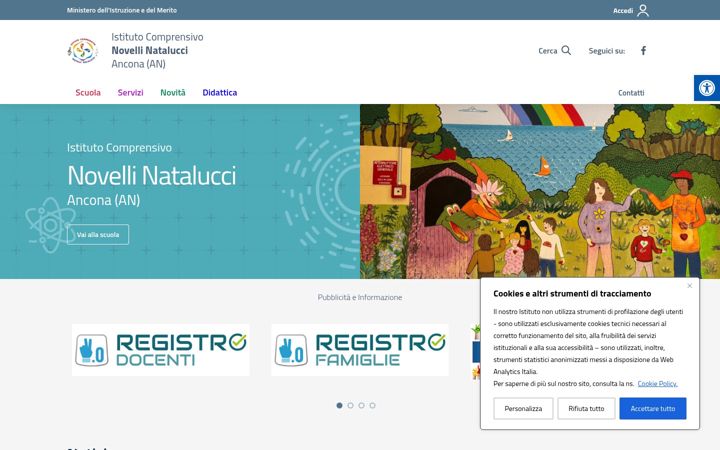This screenshot has height=450, width=720.
Task: Click the Accettare tutto button
Action: [x=652, y=408]
